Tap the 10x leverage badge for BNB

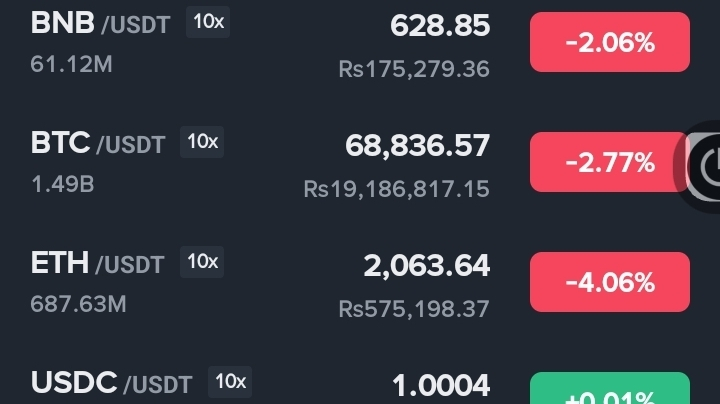coord(208,22)
